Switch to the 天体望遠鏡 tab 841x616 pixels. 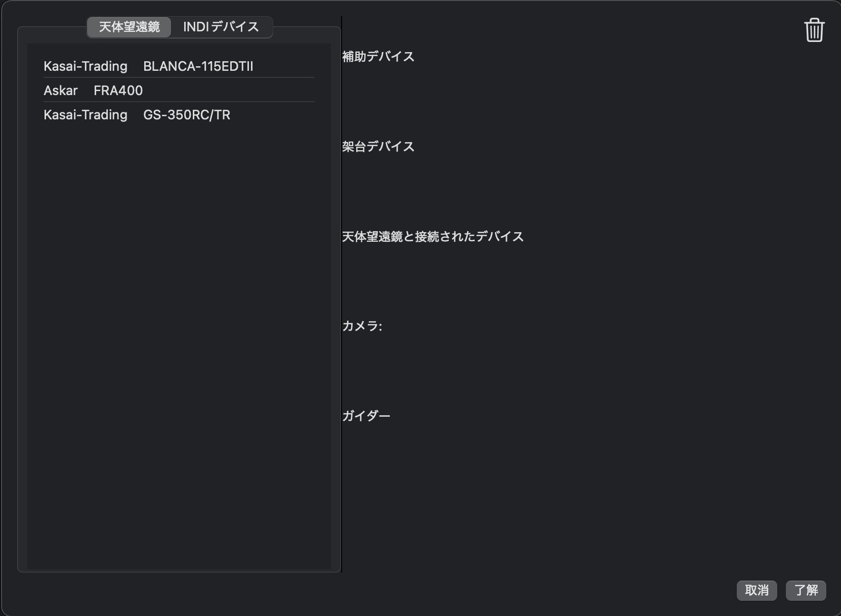[129, 27]
